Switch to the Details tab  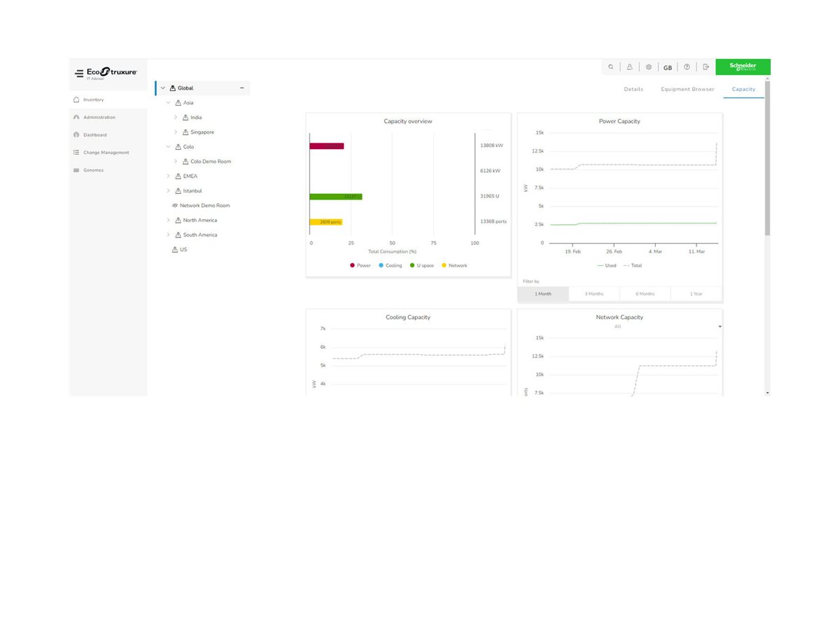[633, 90]
